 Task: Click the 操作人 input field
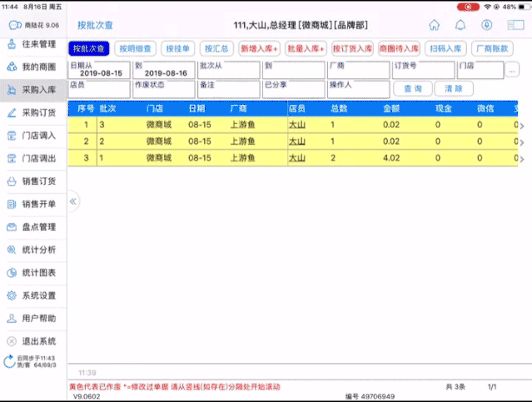pos(359,89)
